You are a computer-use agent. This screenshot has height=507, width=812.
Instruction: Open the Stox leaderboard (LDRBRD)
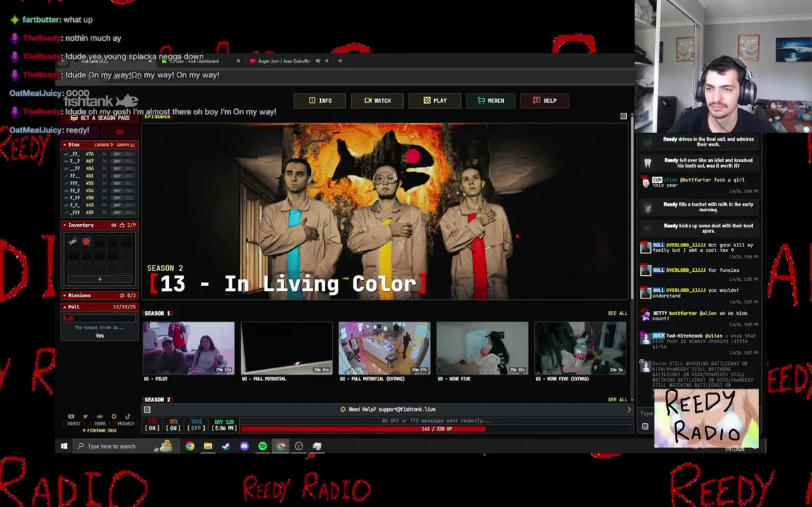[103, 144]
